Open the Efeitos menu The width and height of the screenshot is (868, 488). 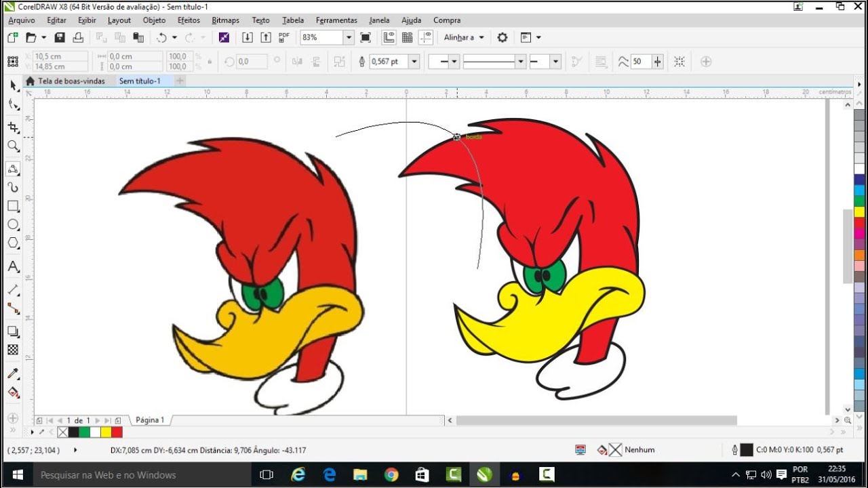[189, 20]
